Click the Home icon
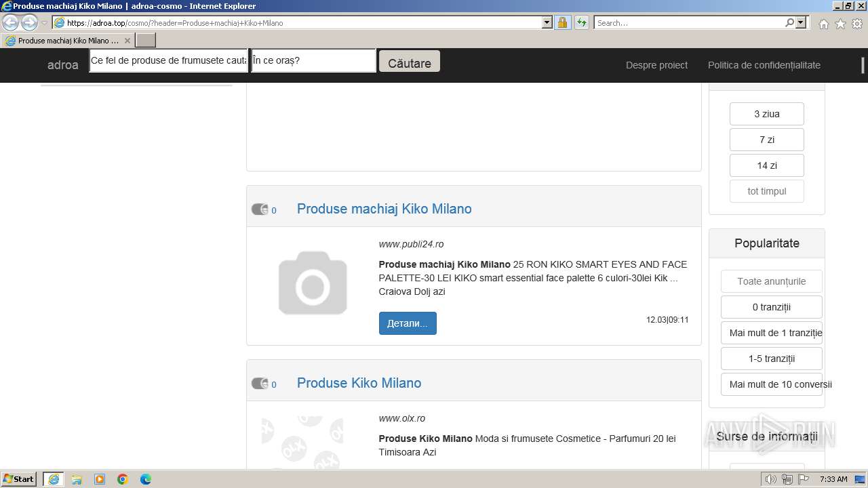Screen dimensions: 868x488 (823, 24)
